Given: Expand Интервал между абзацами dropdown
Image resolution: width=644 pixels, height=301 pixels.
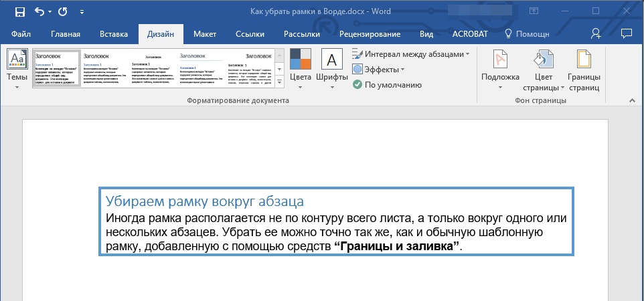Looking at the screenshot, I should pyautogui.click(x=467, y=54).
